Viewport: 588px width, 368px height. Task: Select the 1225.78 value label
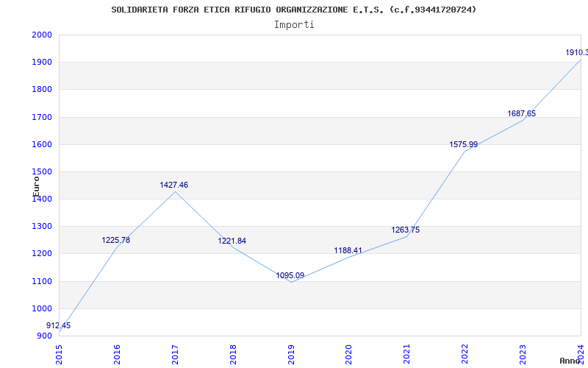click(x=116, y=241)
